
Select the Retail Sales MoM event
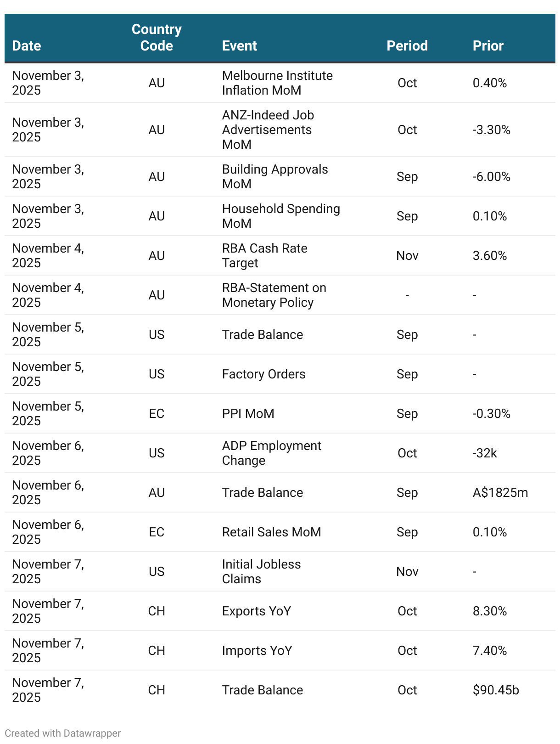[x=271, y=532]
